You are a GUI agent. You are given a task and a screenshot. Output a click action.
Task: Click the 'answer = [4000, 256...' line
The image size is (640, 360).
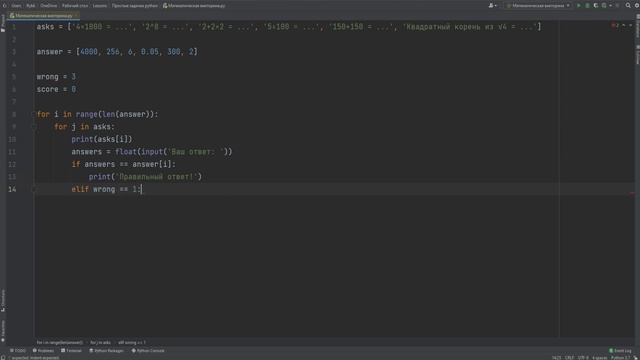click(x=117, y=52)
